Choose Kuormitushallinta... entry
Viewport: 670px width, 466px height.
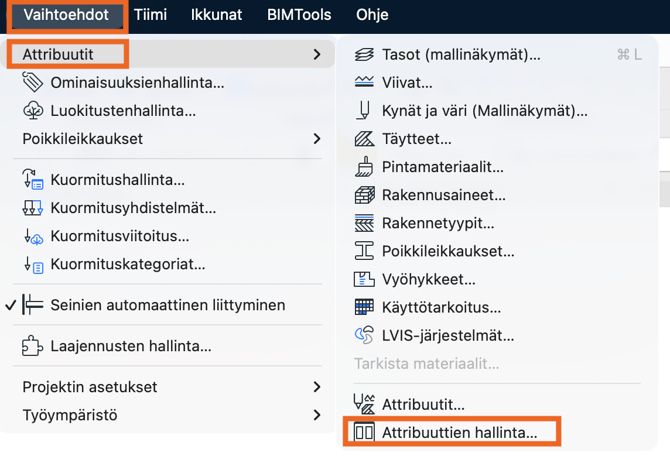pyautogui.click(x=168, y=180)
